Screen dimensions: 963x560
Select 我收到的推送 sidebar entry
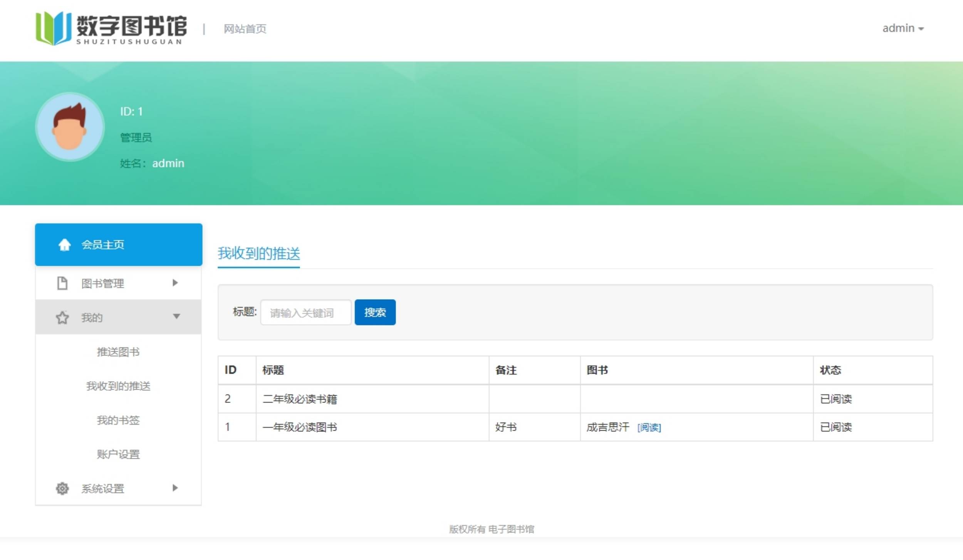[118, 386]
